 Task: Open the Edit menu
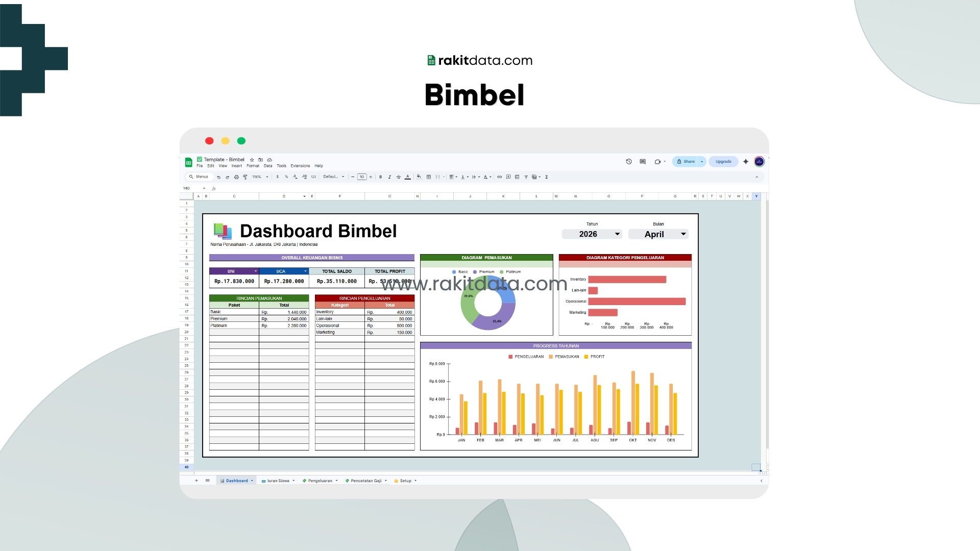(211, 166)
